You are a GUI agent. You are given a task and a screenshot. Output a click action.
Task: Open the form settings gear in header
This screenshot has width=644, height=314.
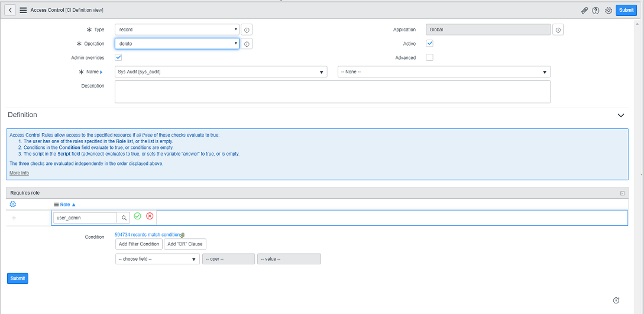(608, 11)
